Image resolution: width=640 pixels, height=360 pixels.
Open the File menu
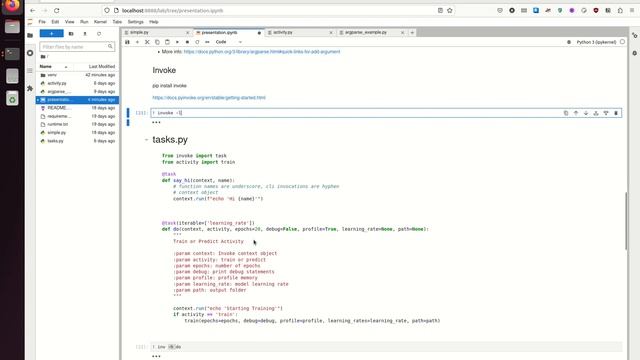click(42, 22)
